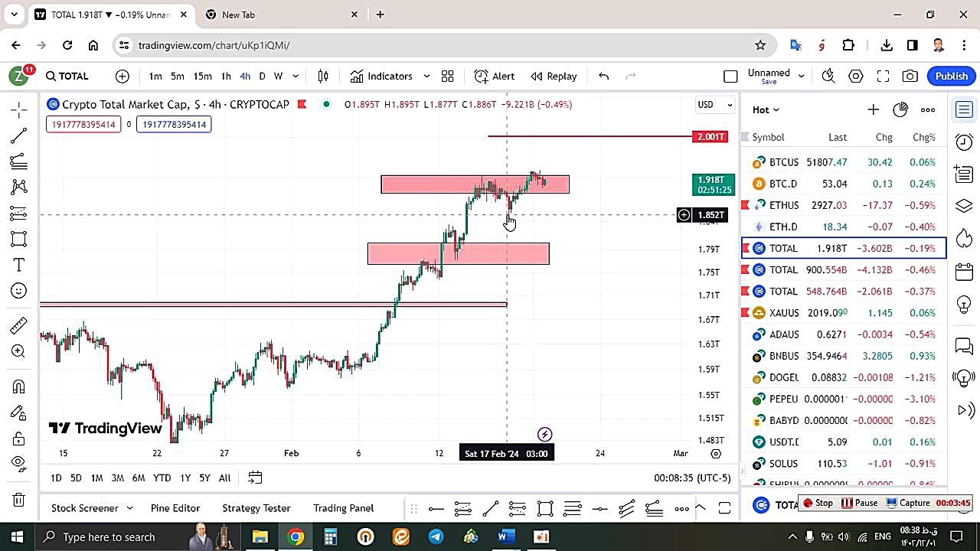Select the crosshair cursor tool

click(19, 110)
